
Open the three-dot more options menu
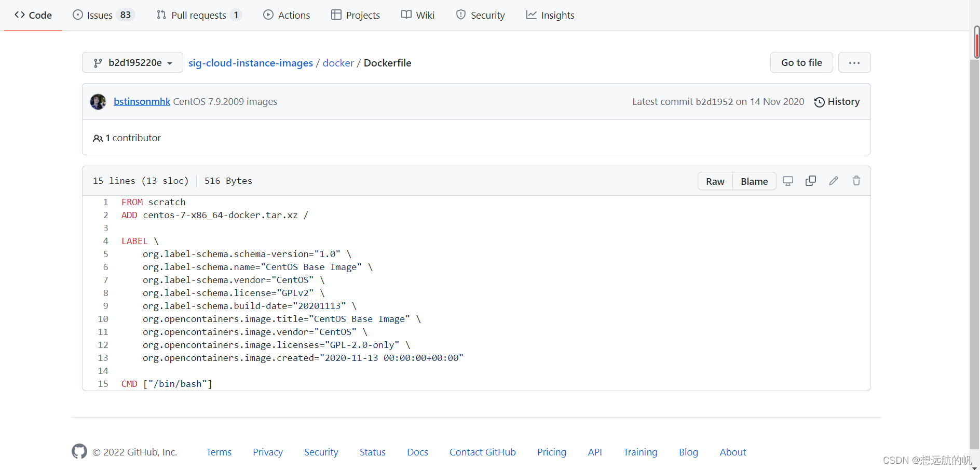[x=854, y=63]
